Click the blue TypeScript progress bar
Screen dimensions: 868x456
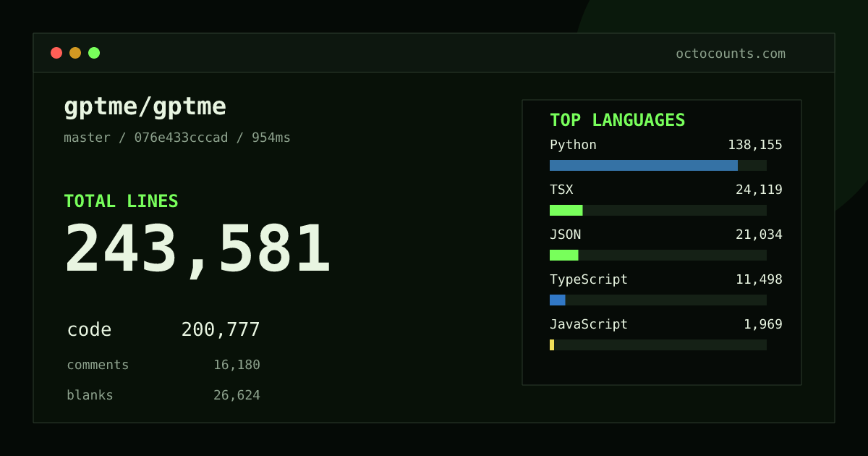coord(558,300)
